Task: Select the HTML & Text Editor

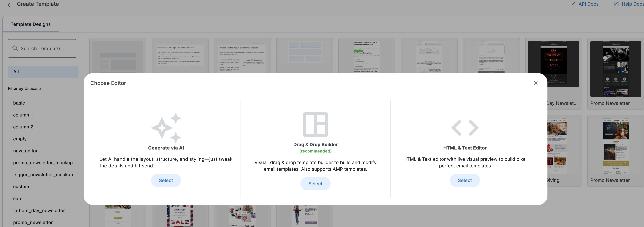Action: point(465,180)
